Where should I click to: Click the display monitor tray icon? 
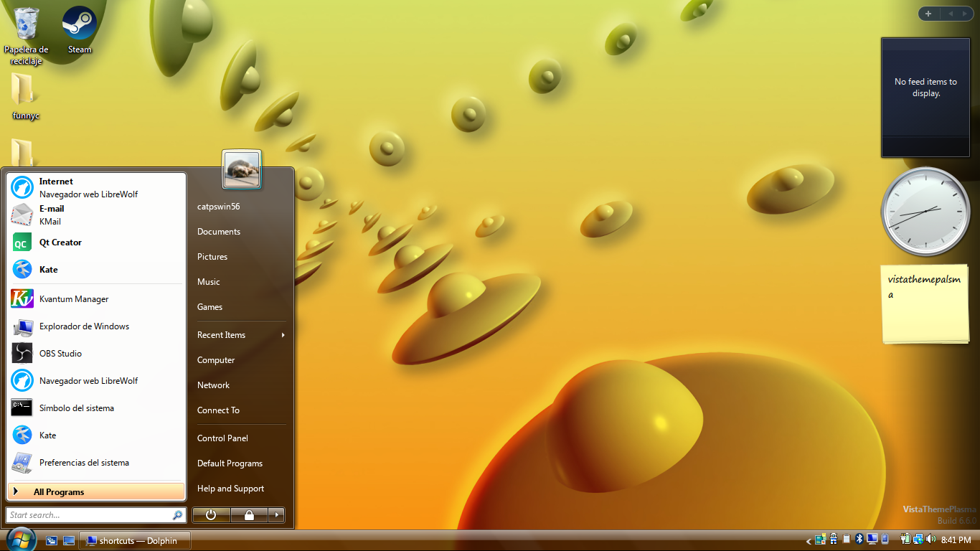872,539
